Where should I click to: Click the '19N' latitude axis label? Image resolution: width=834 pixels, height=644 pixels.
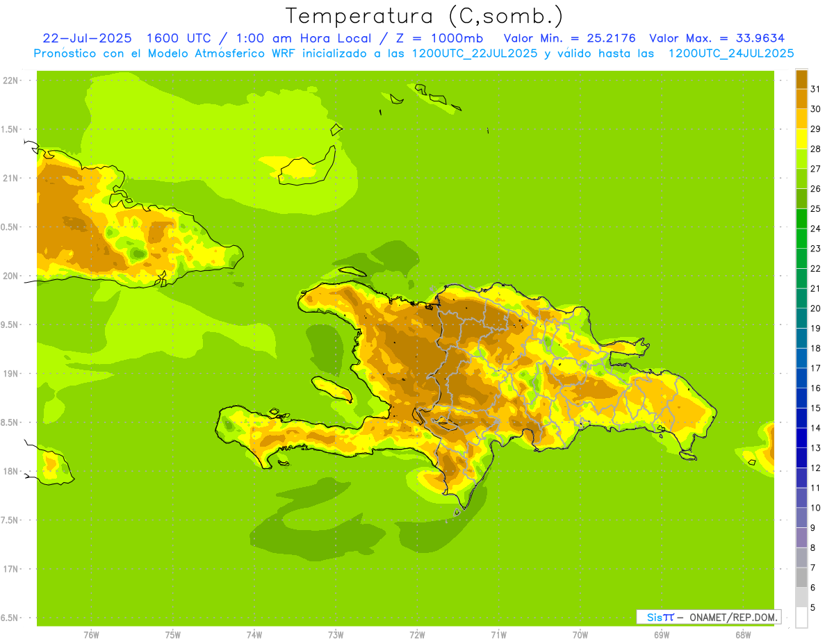point(10,374)
